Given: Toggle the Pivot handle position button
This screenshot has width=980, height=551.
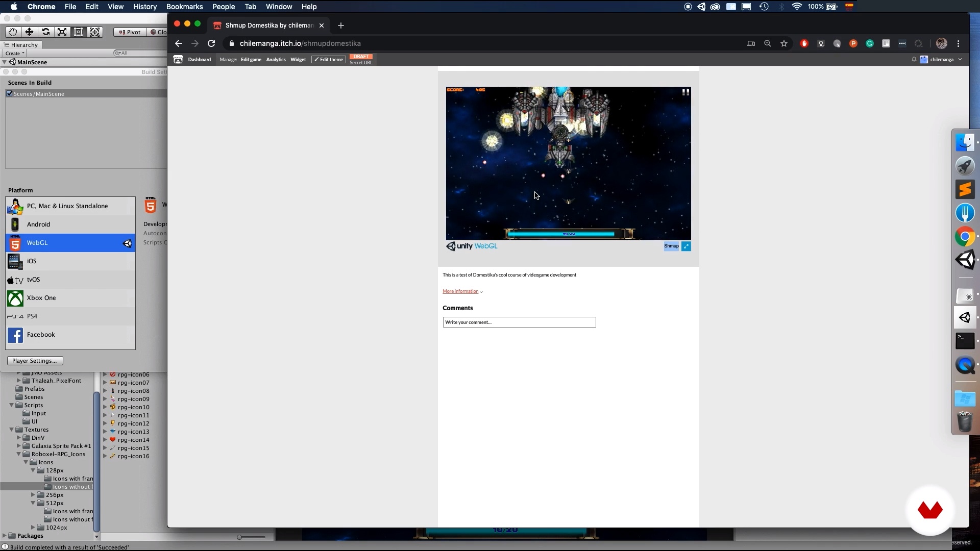Looking at the screenshot, I should pos(130,32).
